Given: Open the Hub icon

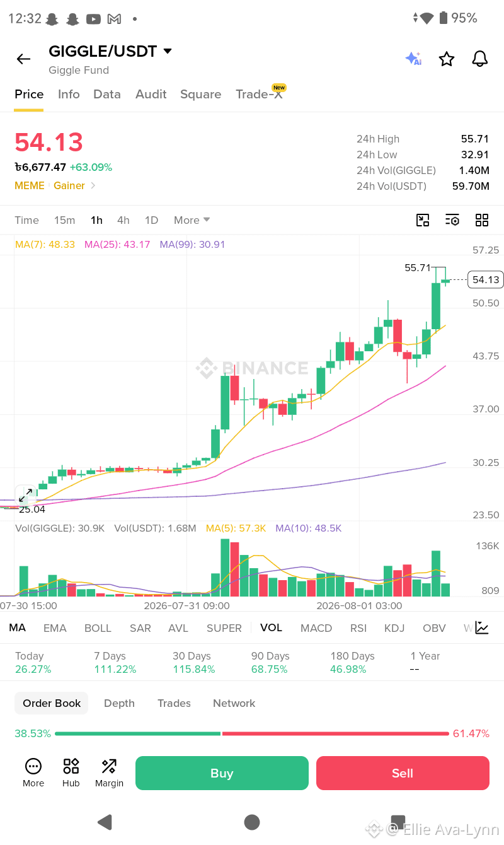Looking at the screenshot, I should (x=71, y=773).
